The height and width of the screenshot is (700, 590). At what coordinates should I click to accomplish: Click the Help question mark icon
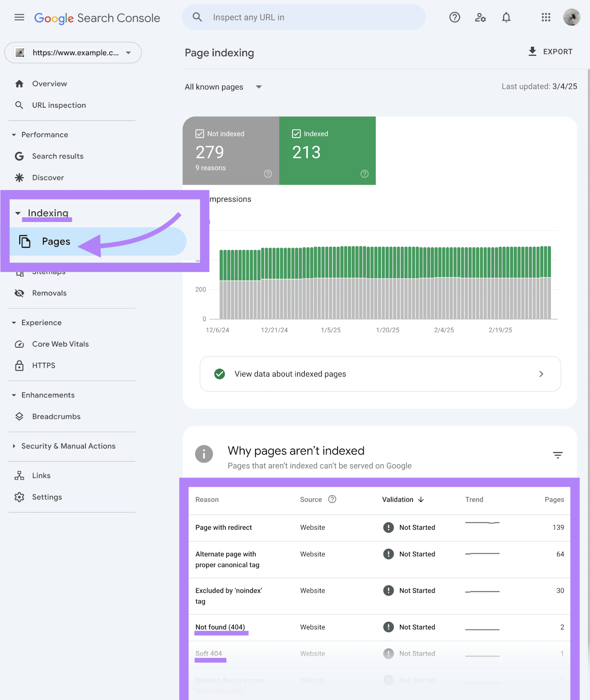pos(455,17)
